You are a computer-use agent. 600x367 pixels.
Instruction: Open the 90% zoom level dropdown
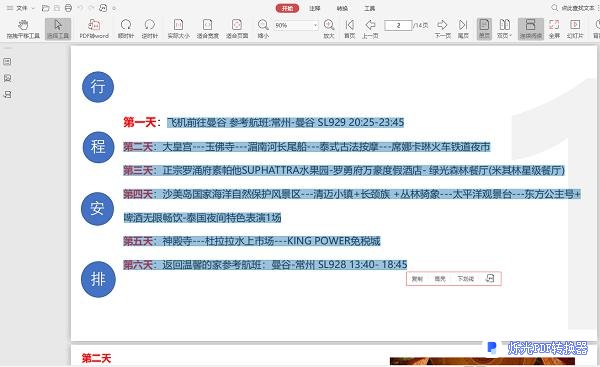(316, 26)
